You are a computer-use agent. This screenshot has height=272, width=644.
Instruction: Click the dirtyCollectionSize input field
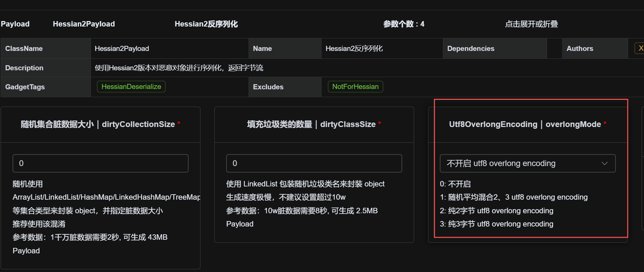coord(100,163)
